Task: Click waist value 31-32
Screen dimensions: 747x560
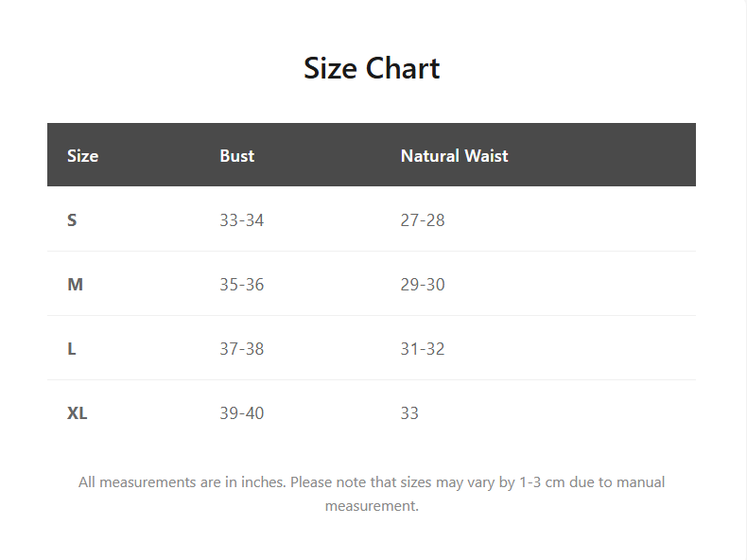Action: click(422, 349)
